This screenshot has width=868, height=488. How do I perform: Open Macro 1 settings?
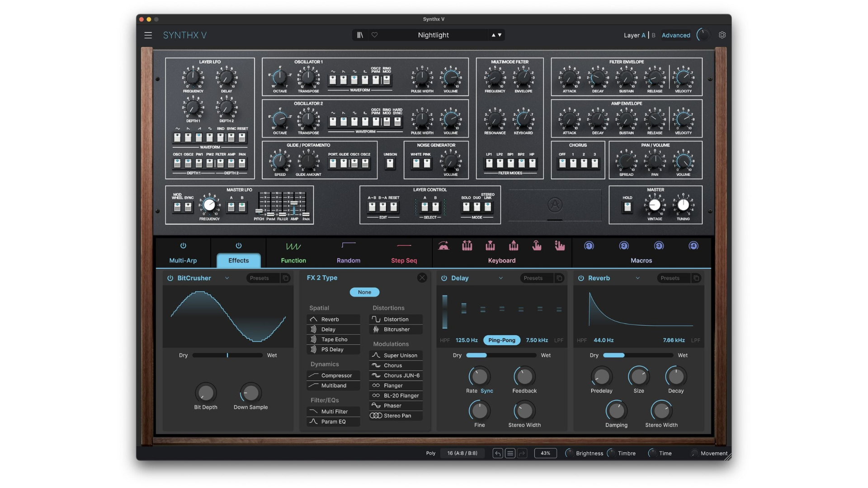(x=589, y=246)
